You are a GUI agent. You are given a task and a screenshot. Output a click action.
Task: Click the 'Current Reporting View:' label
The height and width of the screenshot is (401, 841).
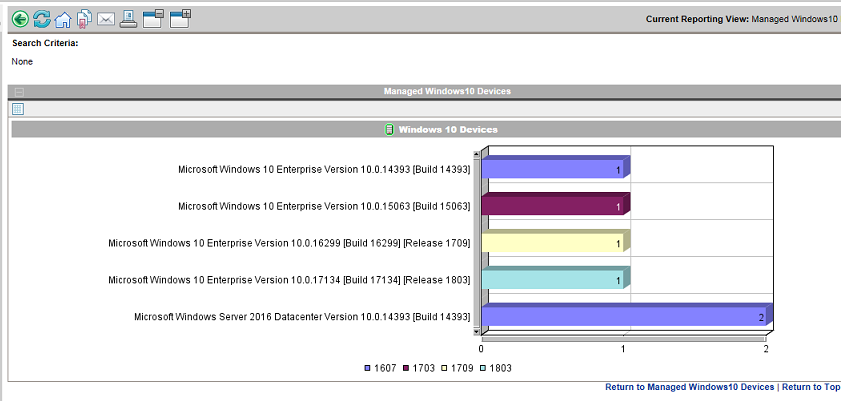click(x=697, y=19)
